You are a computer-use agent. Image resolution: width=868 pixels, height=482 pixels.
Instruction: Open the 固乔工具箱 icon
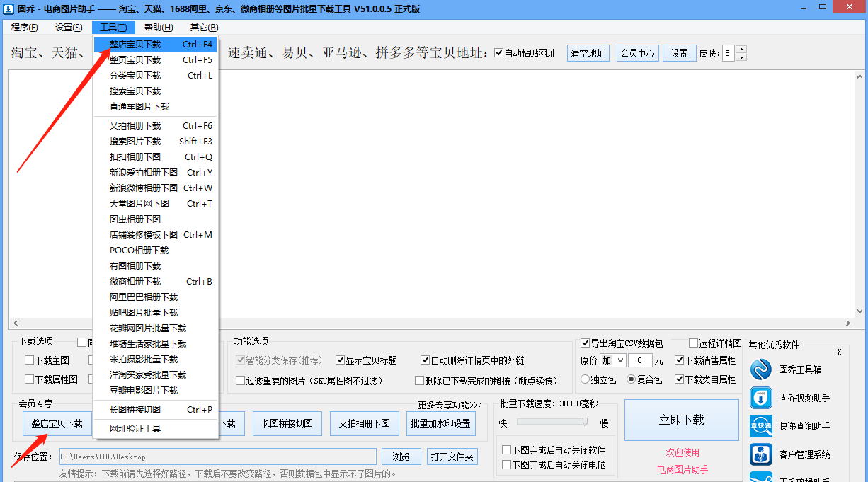pyautogui.click(x=761, y=369)
